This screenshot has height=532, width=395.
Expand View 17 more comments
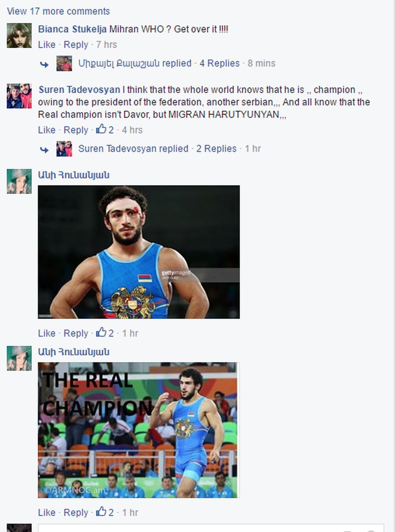coord(58,11)
